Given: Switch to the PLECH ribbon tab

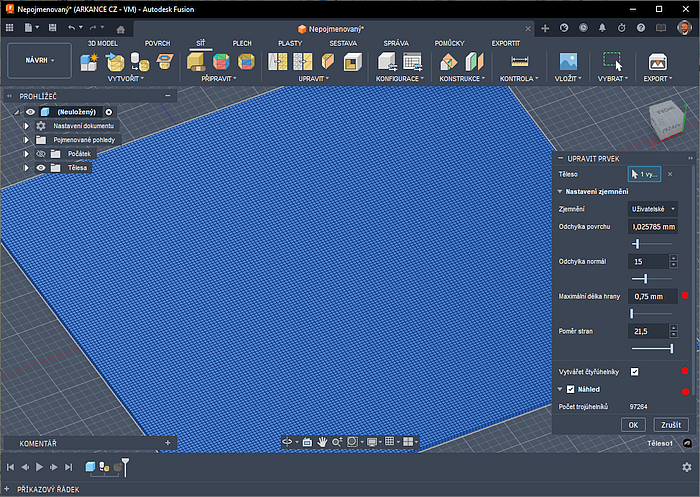Looking at the screenshot, I should point(242,44).
